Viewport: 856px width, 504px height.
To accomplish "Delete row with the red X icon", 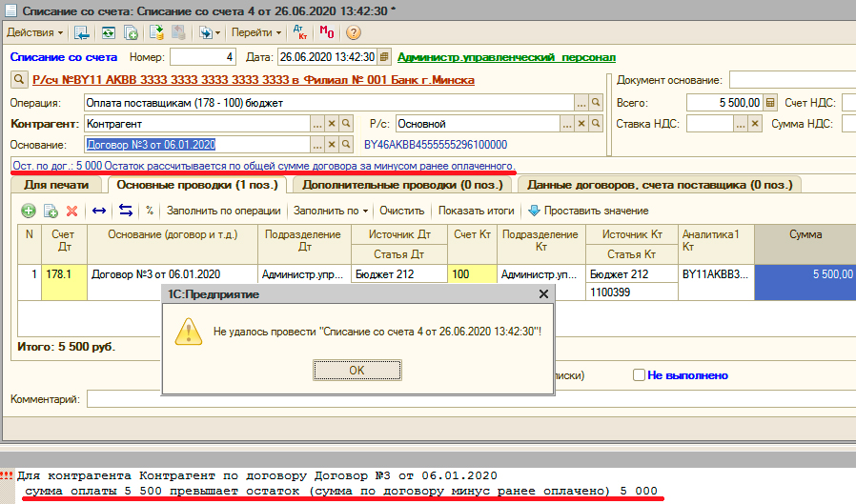I will [x=71, y=211].
